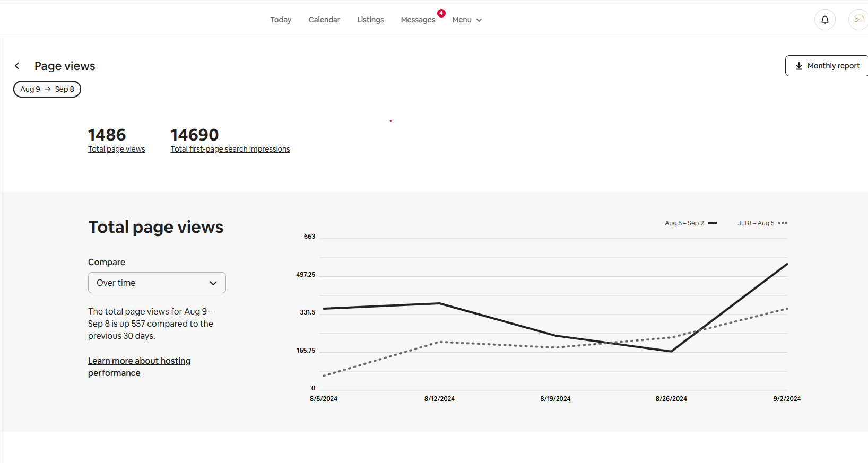Open the Aug 9 → Sep 8 date range picker
Image resolution: width=868 pixels, height=463 pixels.
(x=47, y=89)
